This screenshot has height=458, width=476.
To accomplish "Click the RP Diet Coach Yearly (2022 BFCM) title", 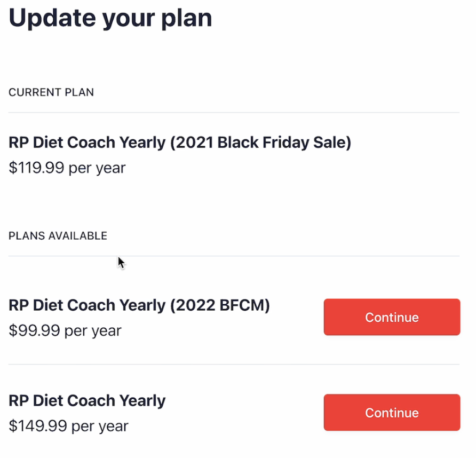I will 139,305.
